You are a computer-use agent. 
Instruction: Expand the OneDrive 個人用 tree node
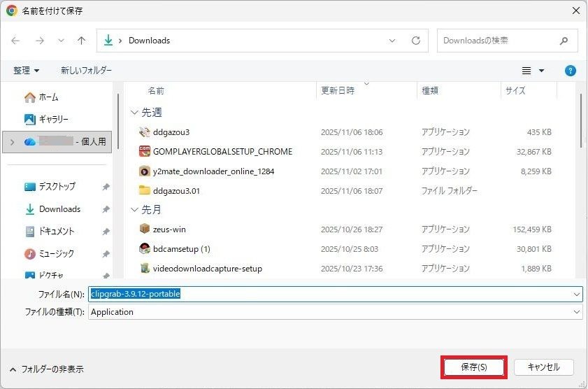(12, 142)
